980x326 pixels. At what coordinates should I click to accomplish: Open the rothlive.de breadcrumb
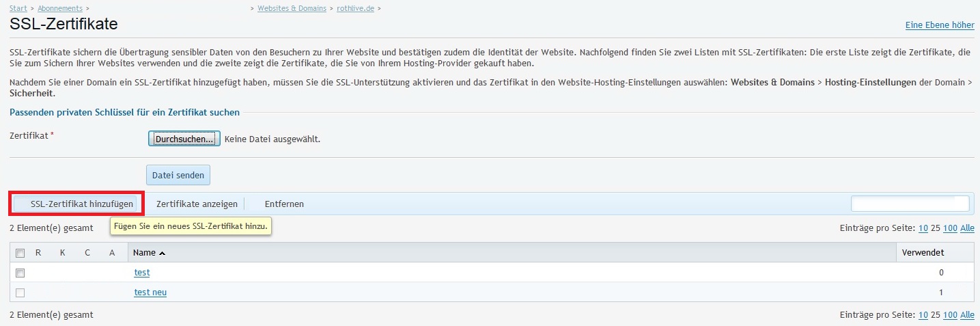coord(356,8)
